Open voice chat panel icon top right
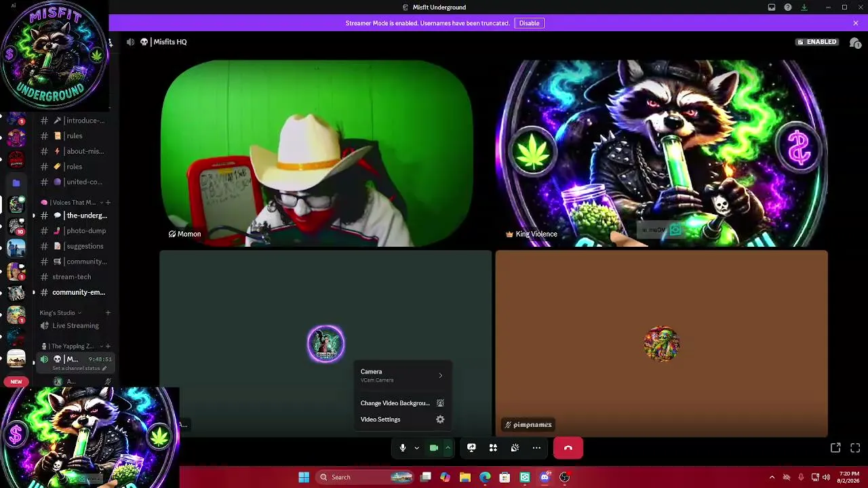The width and height of the screenshot is (868, 488). [855, 43]
